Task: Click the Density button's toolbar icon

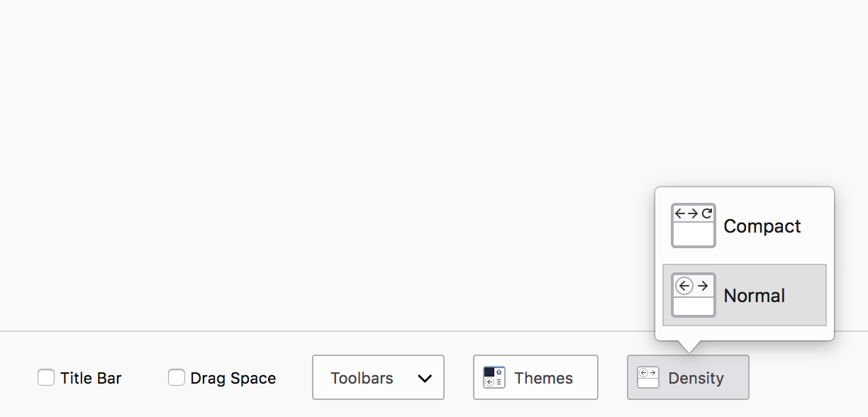Action: click(648, 377)
